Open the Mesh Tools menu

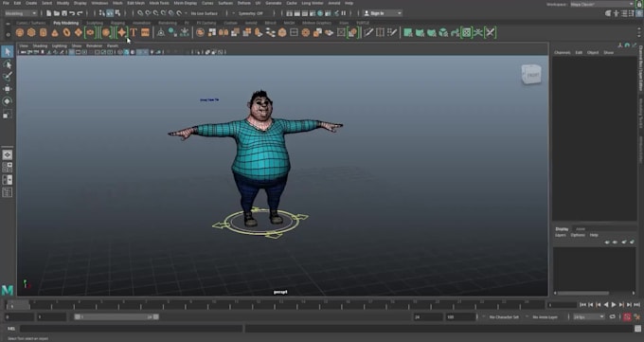click(x=159, y=3)
